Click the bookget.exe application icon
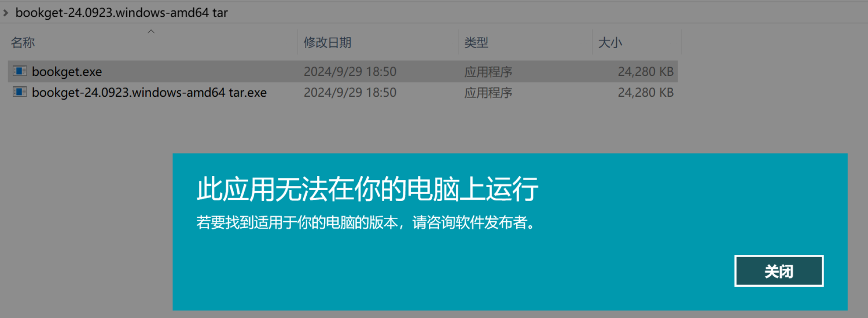 [x=20, y=72]
